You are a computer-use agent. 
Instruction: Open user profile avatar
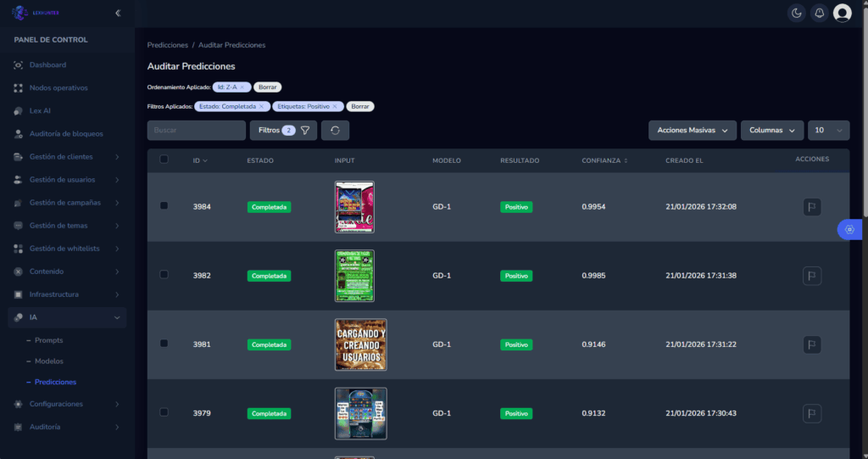[842, 13]
